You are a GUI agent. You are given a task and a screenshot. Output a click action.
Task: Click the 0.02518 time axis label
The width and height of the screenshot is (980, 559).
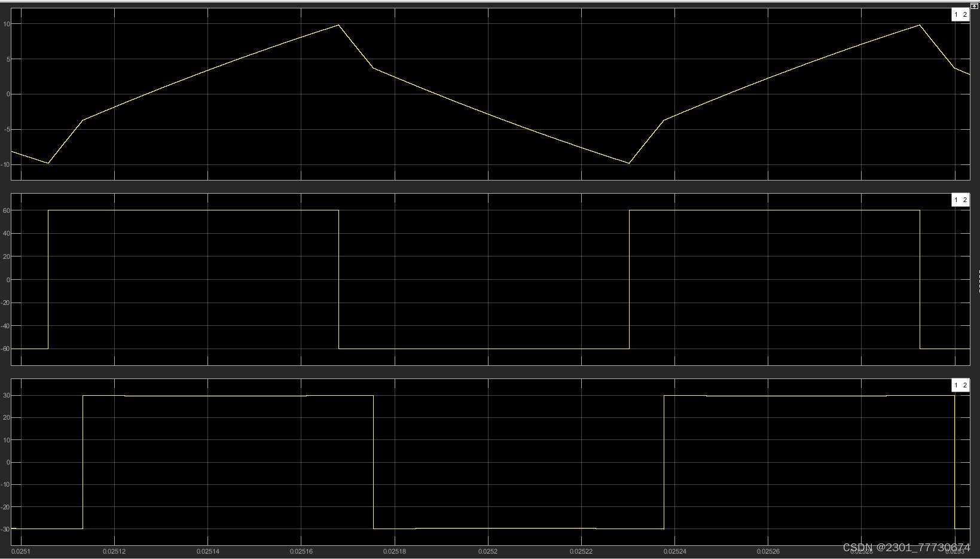click(x=395, y=551)
